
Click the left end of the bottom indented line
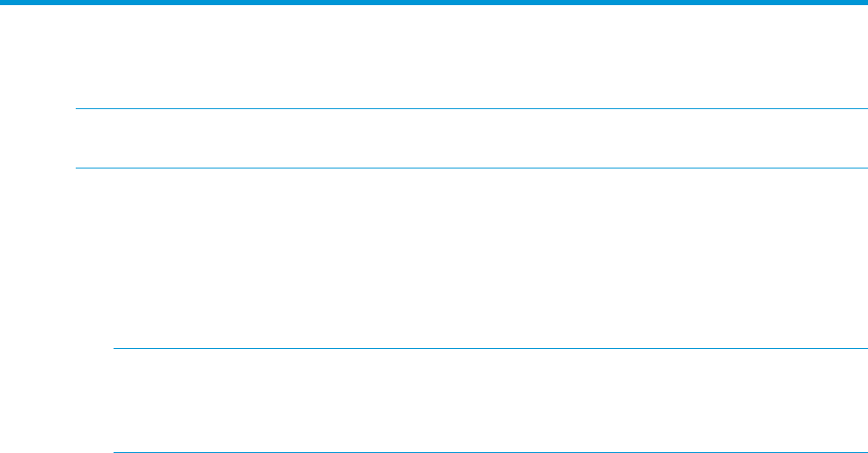click(116, 452)
